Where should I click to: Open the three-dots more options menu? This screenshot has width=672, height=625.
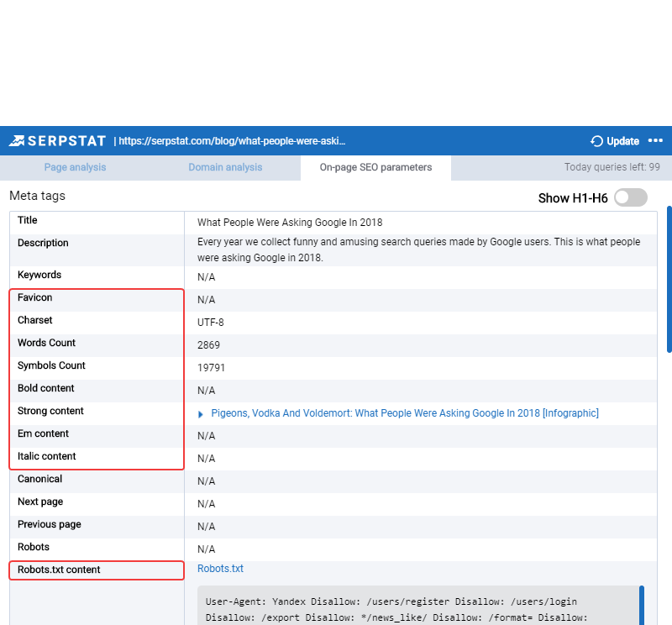[x=655, y=140]
